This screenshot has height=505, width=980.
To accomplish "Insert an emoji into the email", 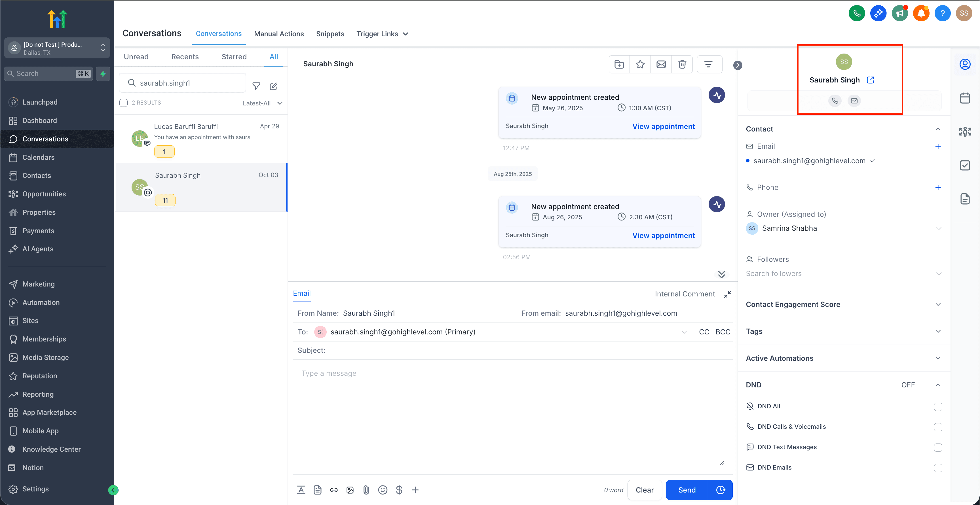I will coord(383,490).
